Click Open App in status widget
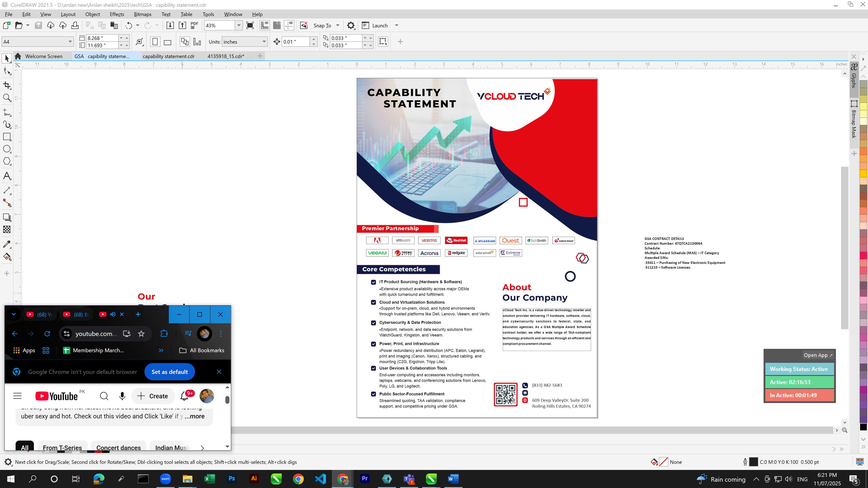This screenshot has height=488, width=868. [x=818, y=355]
